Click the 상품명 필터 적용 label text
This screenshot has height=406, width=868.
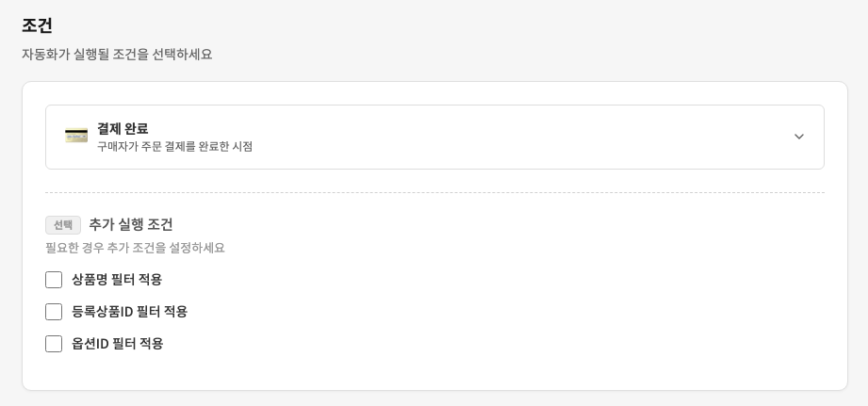117,280
